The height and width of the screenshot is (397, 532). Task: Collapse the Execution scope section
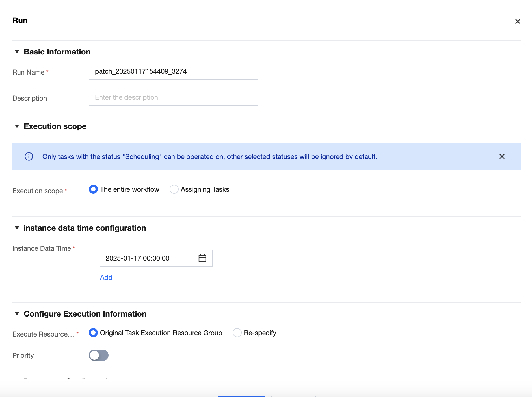click(x=17, y=126)
